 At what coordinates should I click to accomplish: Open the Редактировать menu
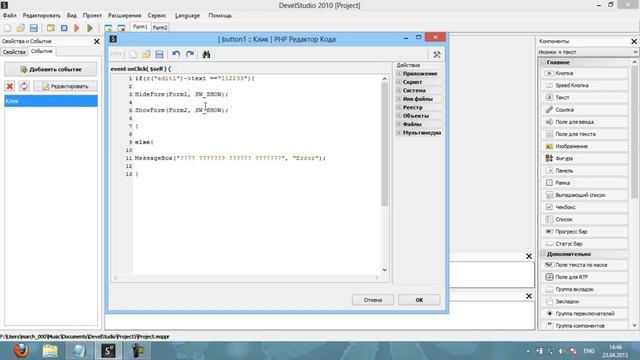point(42,16)
